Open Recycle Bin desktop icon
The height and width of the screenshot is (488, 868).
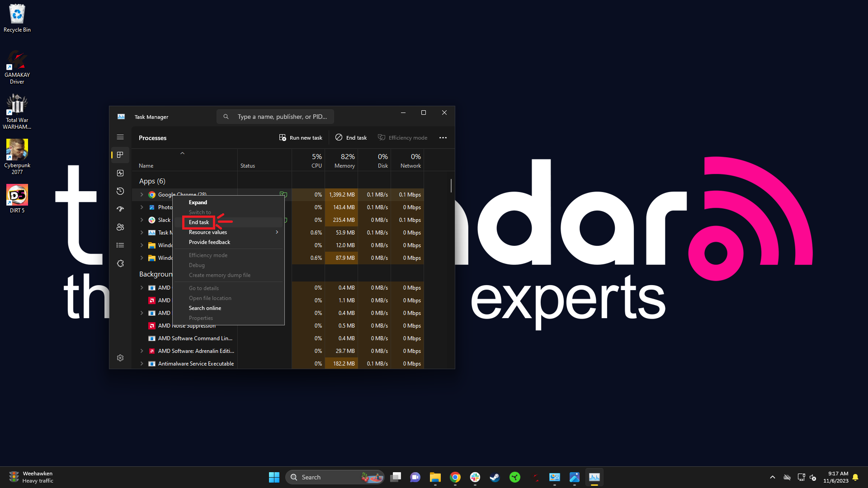point(17,18)
